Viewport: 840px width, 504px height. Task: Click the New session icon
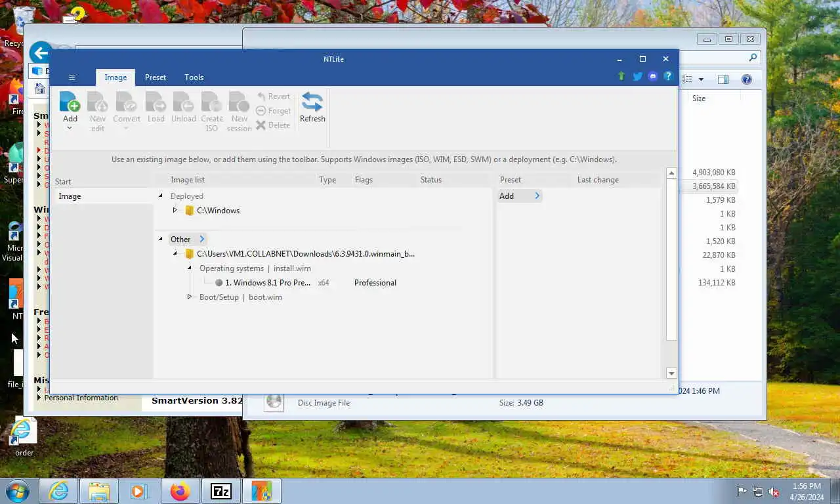coord(239,102)
